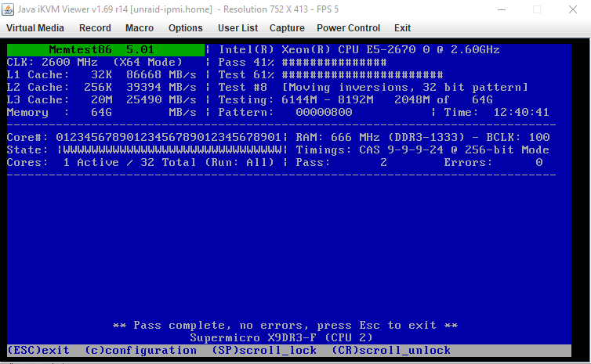Click the (ESC)exit hint

click(x=38, y=351)
